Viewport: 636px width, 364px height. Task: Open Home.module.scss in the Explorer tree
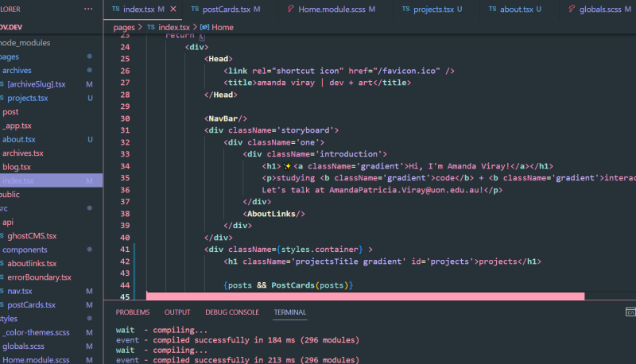[36, 359]
